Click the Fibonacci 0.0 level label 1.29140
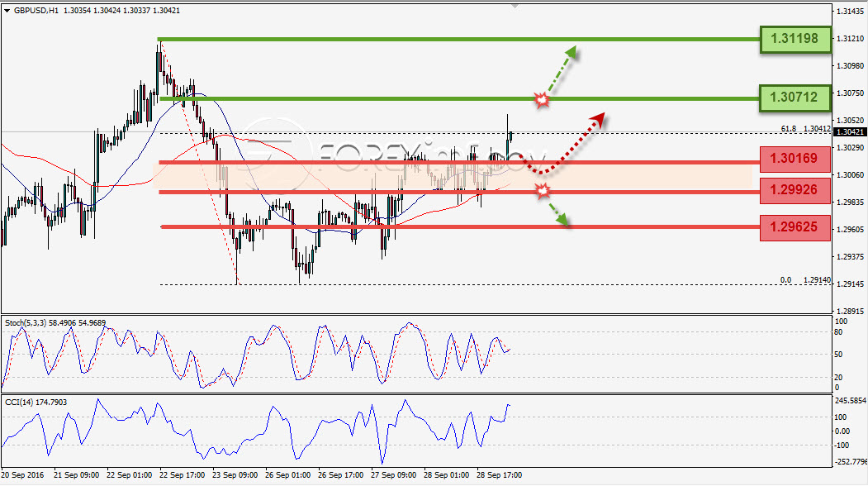The image size is (868, 486). (805, 280)
